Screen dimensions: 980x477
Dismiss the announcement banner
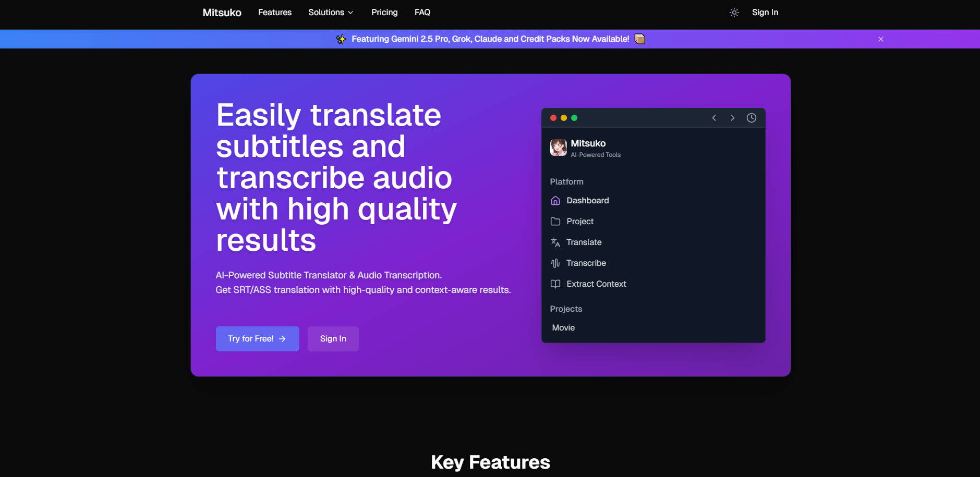(880, 39)
